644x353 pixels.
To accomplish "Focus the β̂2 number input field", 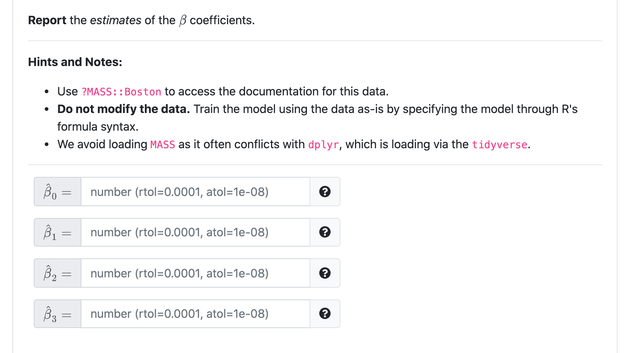I will pos(195,273).
